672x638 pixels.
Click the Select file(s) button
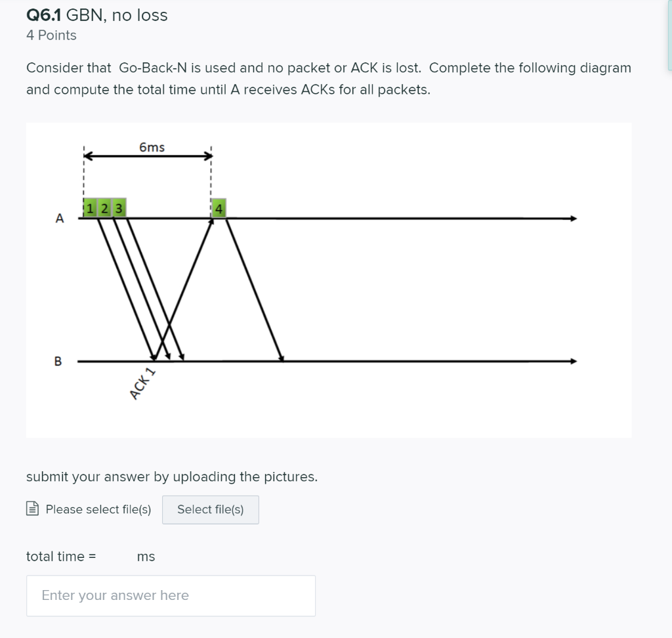210,509
